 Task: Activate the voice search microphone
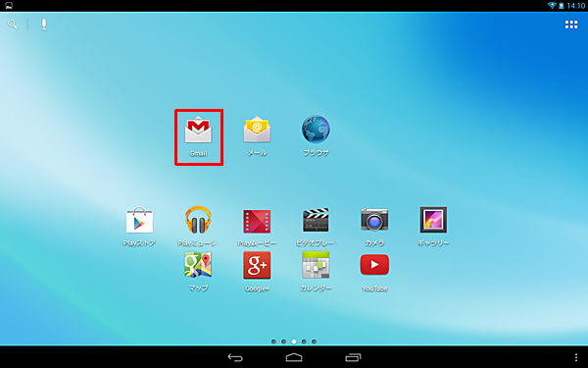click(x=44, y=25)
